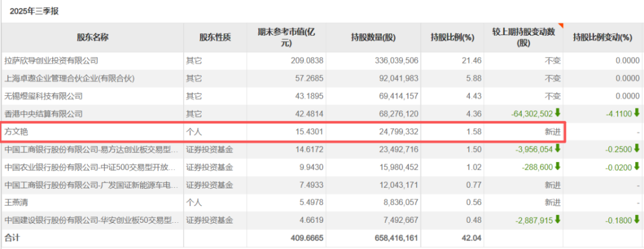Click share count 15,980,452

point(398,167)
